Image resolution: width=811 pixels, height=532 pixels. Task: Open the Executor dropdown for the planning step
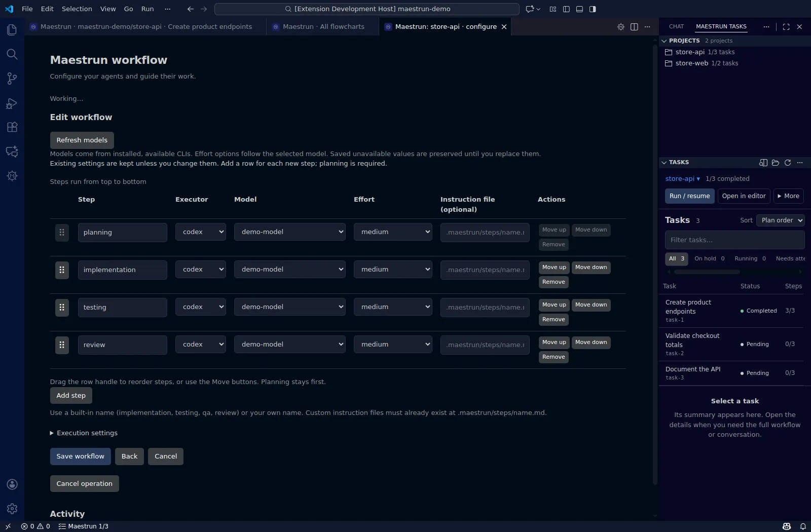pos(201,232)
